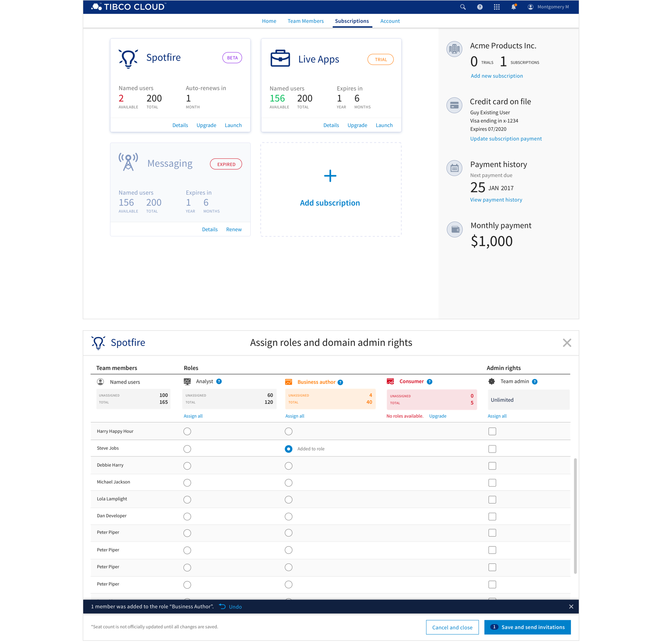
Task: Click the monthly payment wallet icon
Action: pos(454,230)
